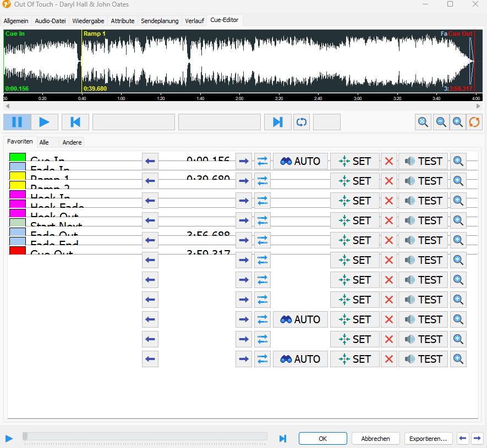Click the jump-to-start icon in the transport bar
Image resolution: width=487 pixels, height=448 pixels.
pos(75,122)
